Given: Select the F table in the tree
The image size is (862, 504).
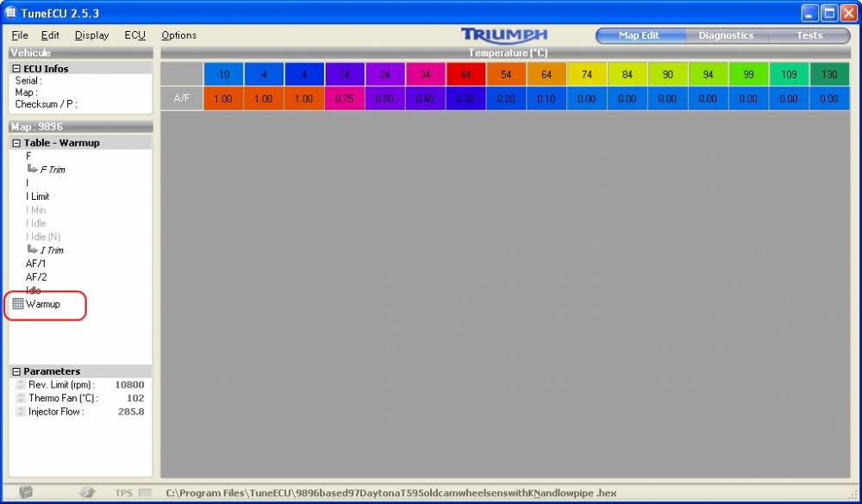Looking at the screenshot, I should point(28,156).
